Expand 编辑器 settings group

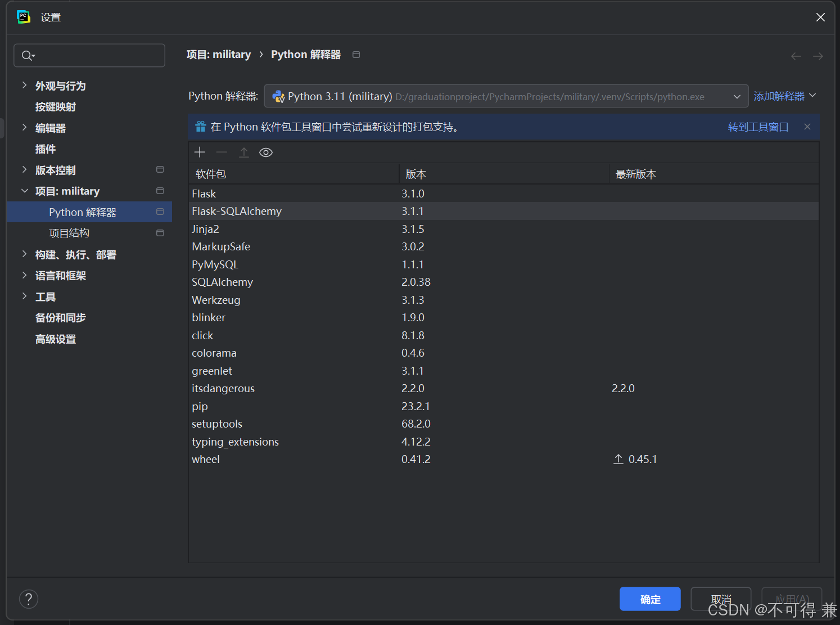point(24,128)
